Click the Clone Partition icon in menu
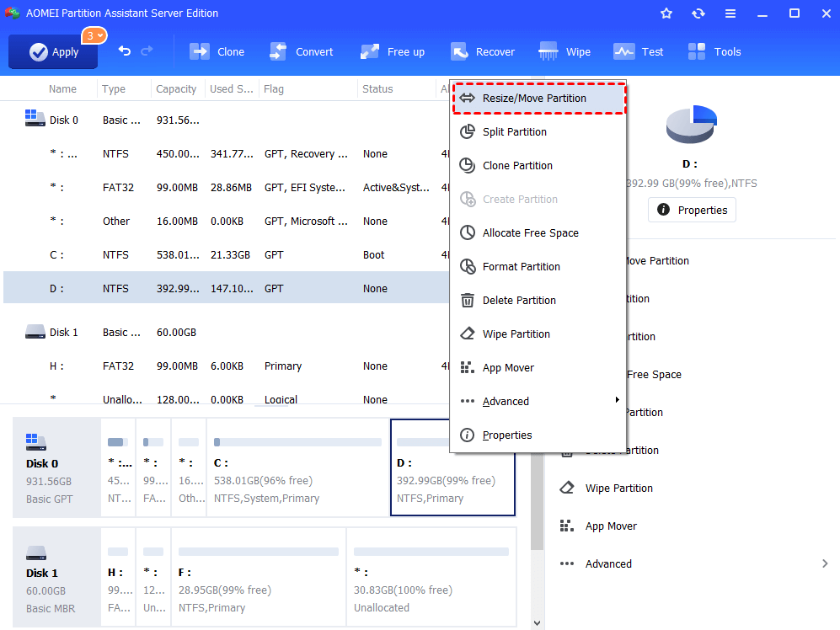 467,165
